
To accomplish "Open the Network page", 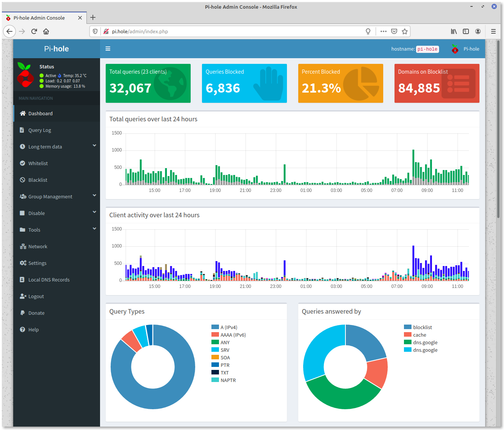I will pyautogui.click(x=38, y=246).
